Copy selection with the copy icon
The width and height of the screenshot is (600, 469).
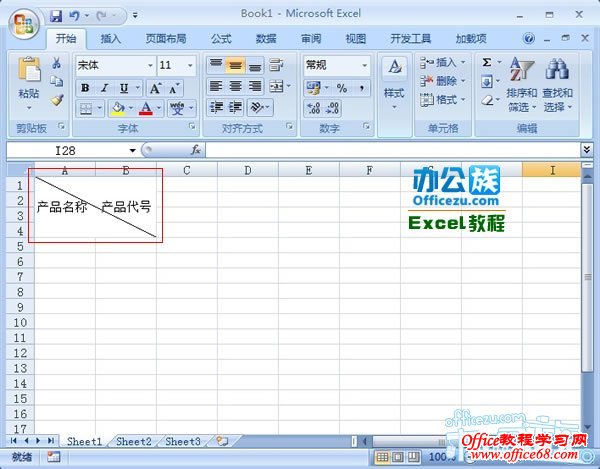click(x=57, y=81)
